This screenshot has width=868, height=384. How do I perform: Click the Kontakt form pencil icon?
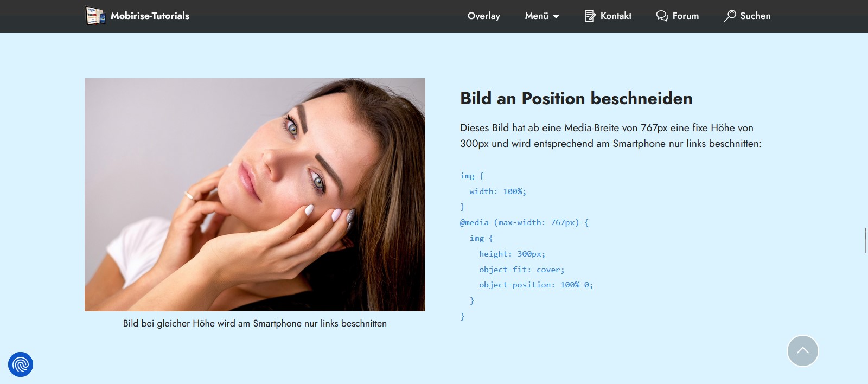pos(590,16)
